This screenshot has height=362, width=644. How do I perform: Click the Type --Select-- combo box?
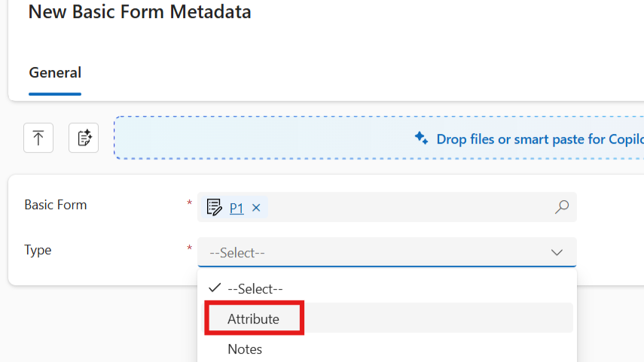377,253
